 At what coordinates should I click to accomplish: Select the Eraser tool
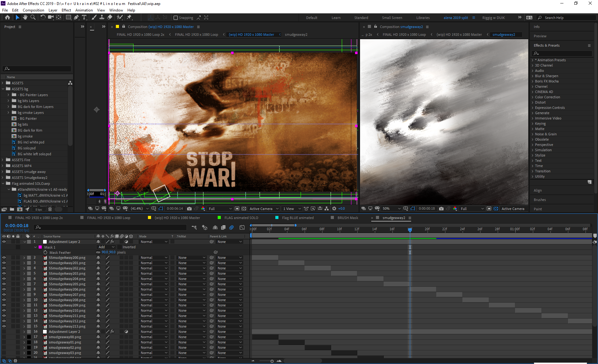110,17
